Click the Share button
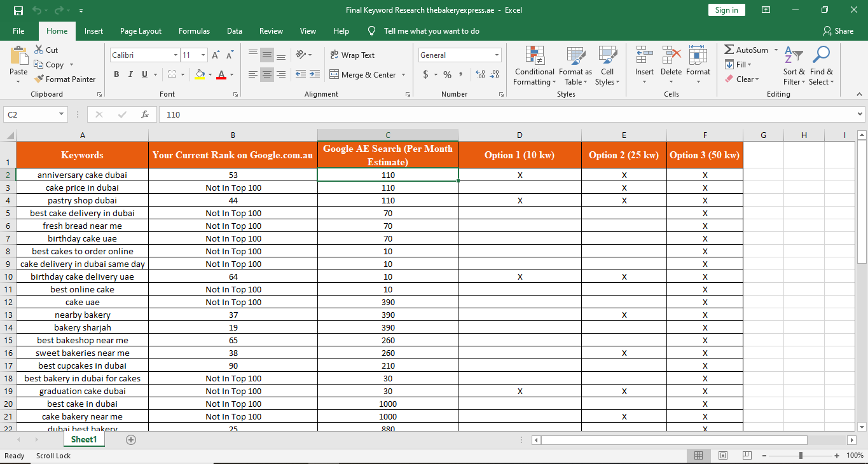The width and height of the screenshot is (868, 464). [837, 31]
